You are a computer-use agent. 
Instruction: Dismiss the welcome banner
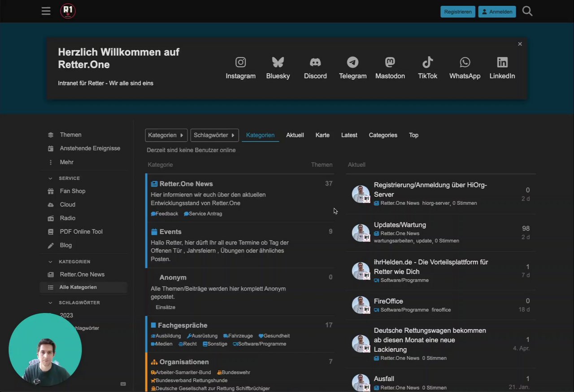point(520,44)
